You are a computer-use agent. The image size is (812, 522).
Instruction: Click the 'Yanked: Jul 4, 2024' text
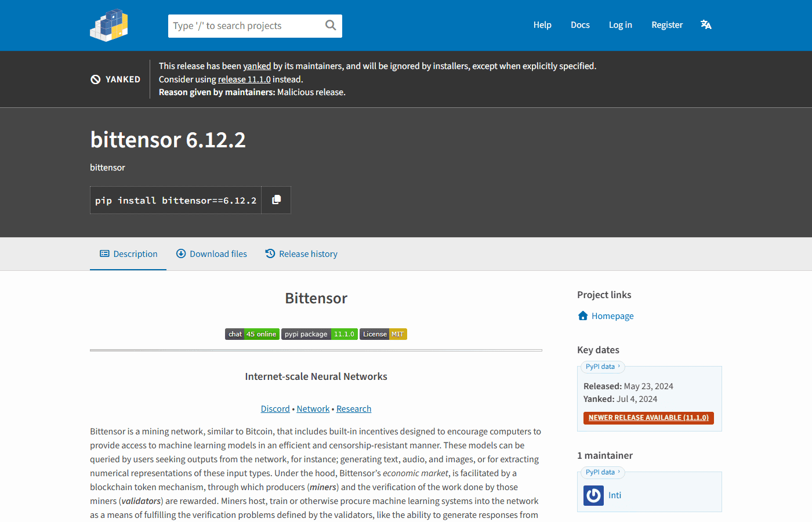pos(621,399)
